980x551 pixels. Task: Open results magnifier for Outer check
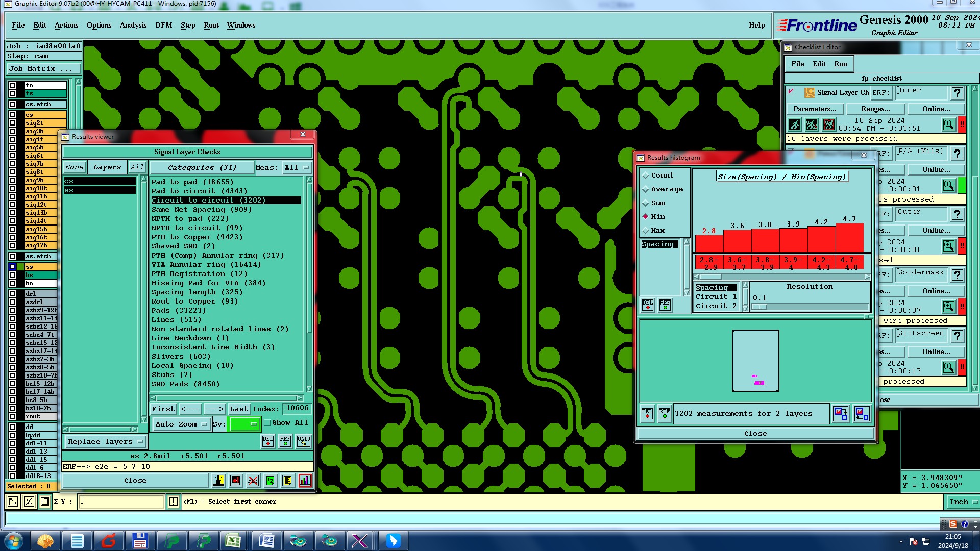click(x=949, y=246)
